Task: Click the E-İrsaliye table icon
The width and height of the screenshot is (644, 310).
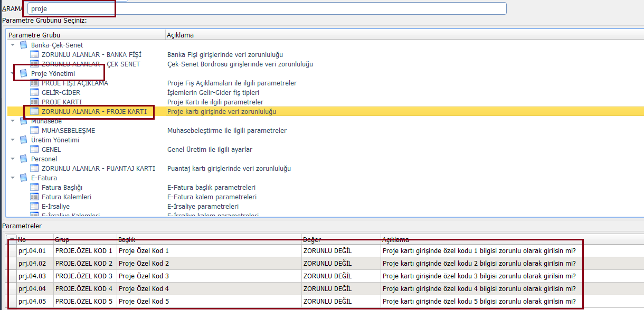Action: [x=34, y=206]
